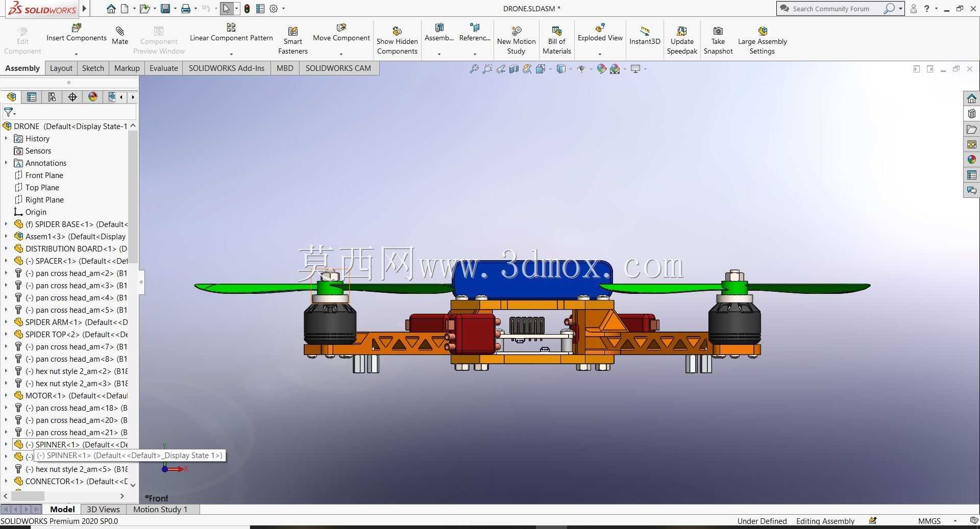Viewport: 980px width, 529px height.
Task: Click Show Hidden Components
Action: tap(397, 41)
